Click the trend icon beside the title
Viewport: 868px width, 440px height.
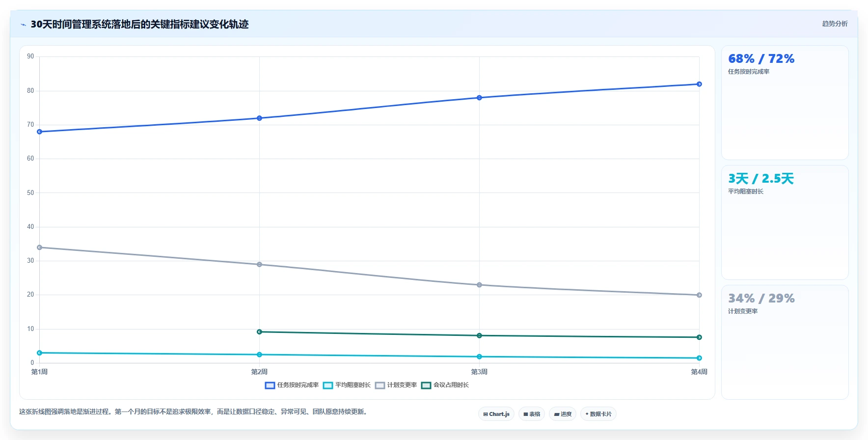coord(23,25)
